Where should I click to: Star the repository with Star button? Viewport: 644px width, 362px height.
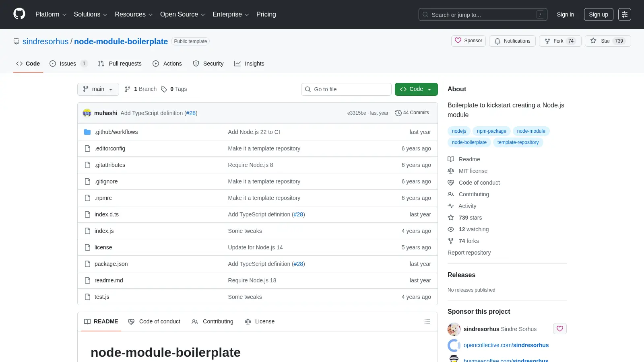[x=608, y=41]
